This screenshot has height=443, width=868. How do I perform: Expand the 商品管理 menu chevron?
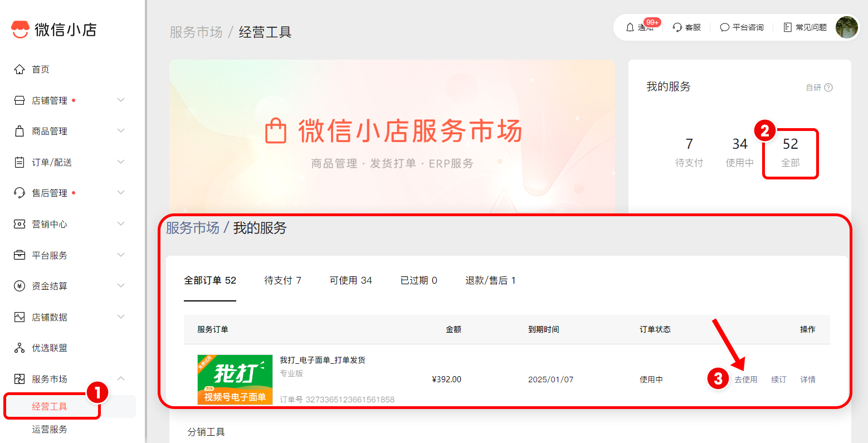click(121, 131)
